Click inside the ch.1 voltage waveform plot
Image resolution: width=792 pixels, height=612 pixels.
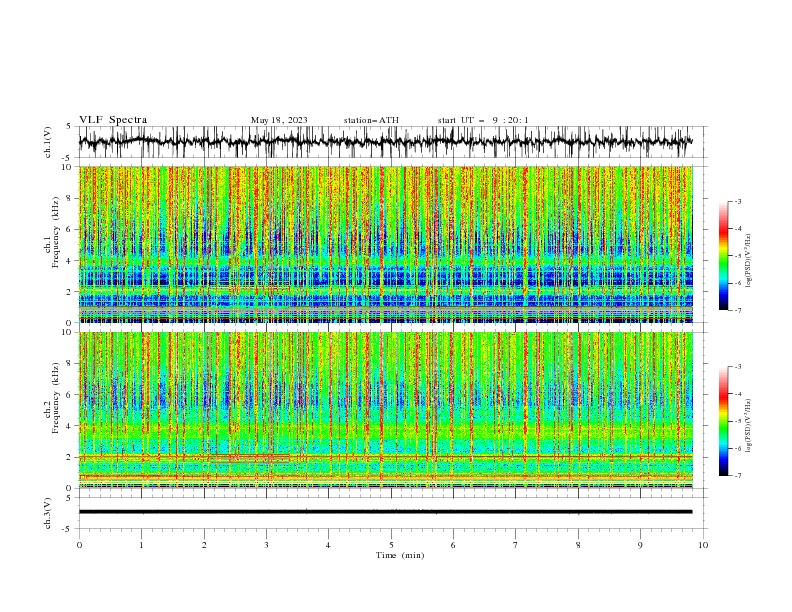tap(392, 142)
